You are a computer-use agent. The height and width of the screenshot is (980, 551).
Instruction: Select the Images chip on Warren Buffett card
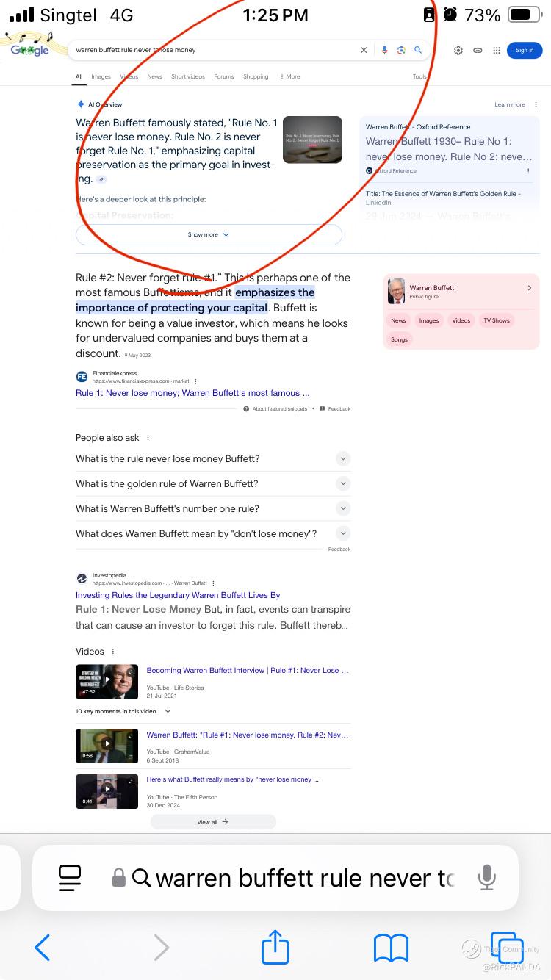(x=429, y=320)
